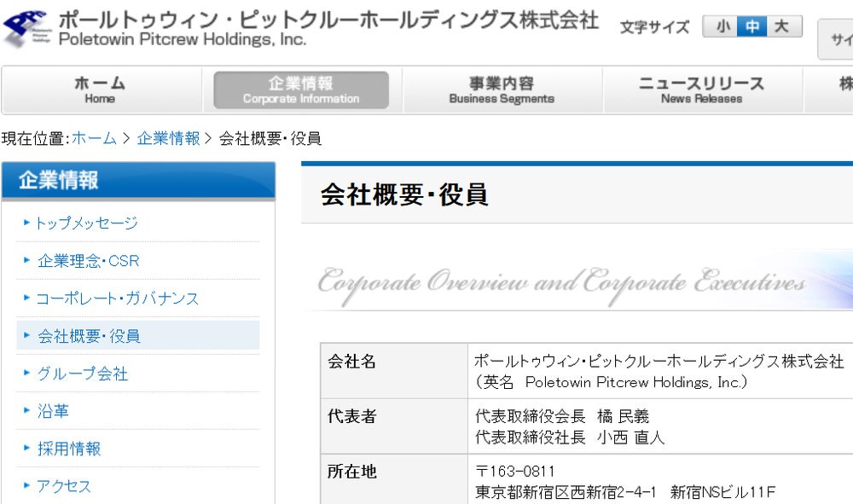
Task: Click the '代表者' table row label
Action: click(x=352, y=416)
